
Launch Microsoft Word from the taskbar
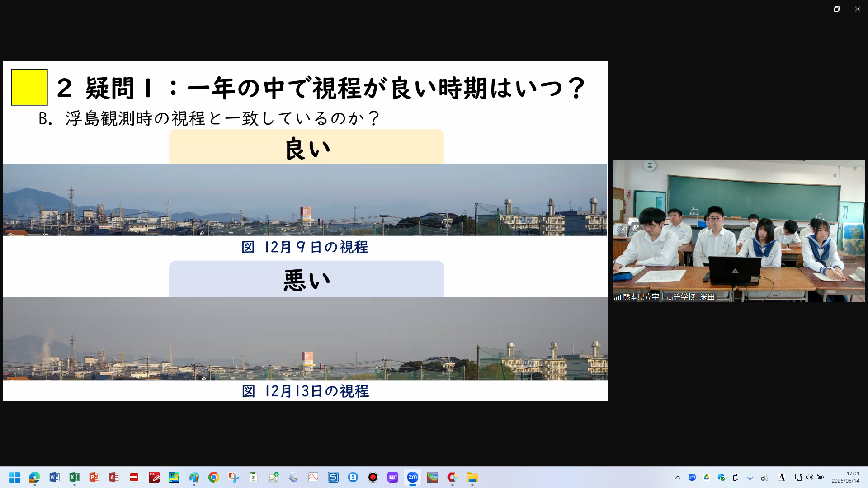point(55,477)
